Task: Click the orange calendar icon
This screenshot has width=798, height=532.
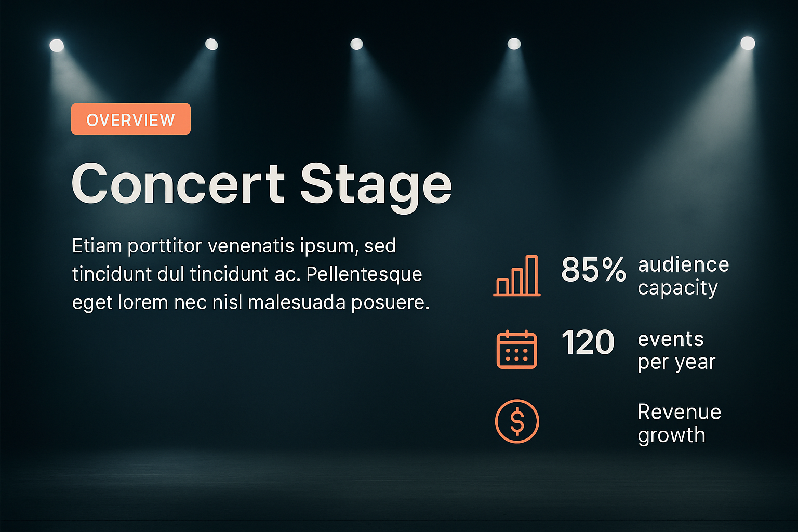Action: pos(516,350)
